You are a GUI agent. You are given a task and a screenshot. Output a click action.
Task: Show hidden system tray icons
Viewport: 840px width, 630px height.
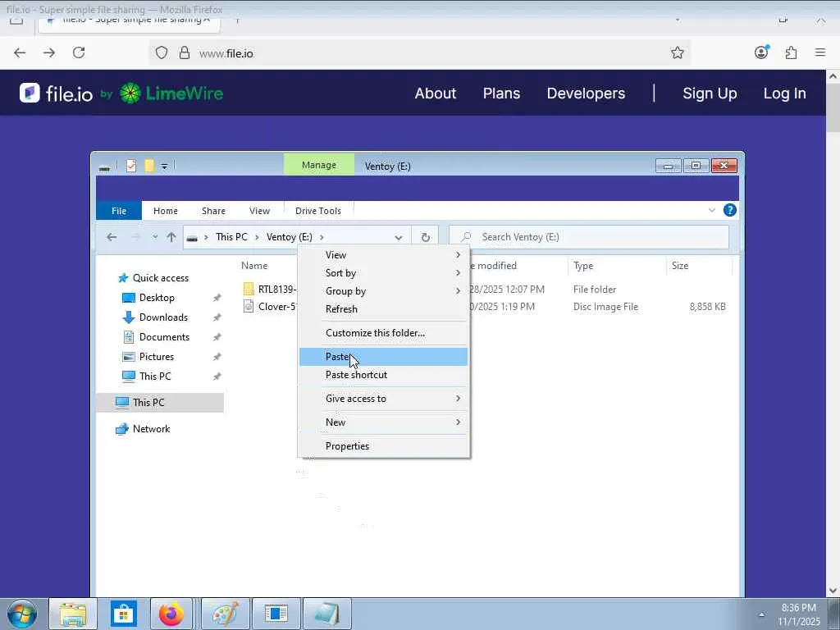click(x=761, y=614)
